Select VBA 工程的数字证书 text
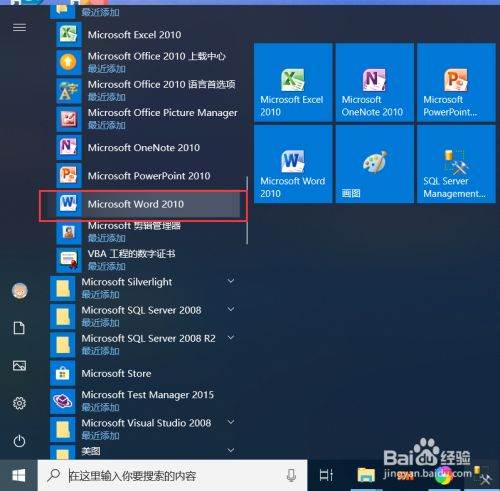 [x=131, y=254]
